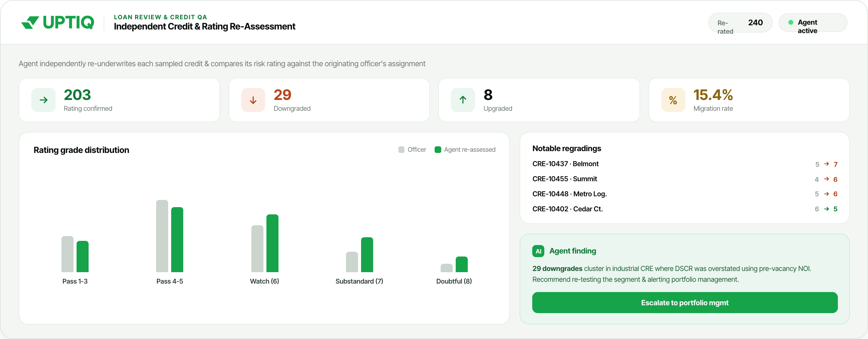Open the CRE-10437 · Belmont regrading row
The width and height of the screenshot is (868, 339).
(x=685, y=164)
